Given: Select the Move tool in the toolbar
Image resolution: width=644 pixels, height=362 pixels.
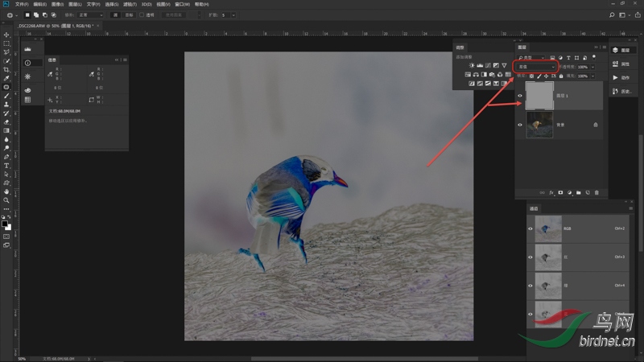Looking at the screenshot, I should coord(6,35).
